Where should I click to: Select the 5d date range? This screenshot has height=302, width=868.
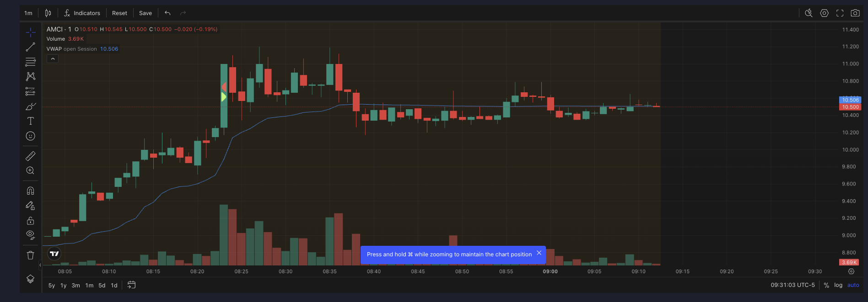pyautogui.click(x=102, y=286)
